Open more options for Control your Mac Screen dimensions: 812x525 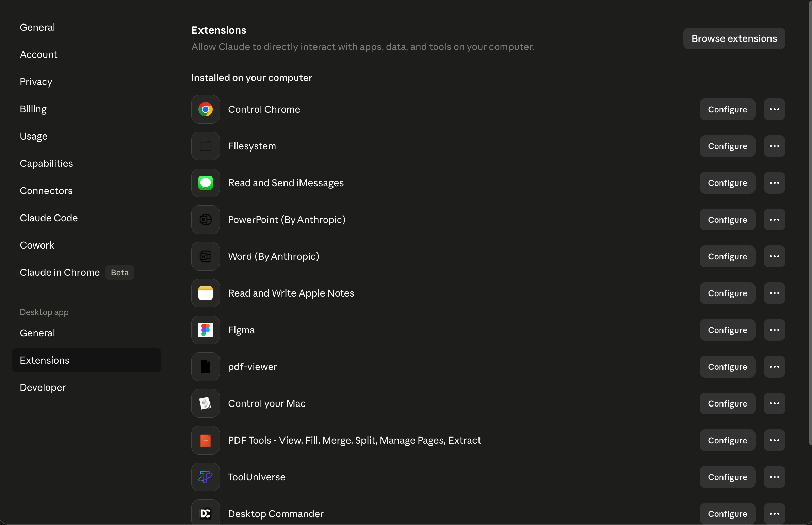[x=775, y=404]
